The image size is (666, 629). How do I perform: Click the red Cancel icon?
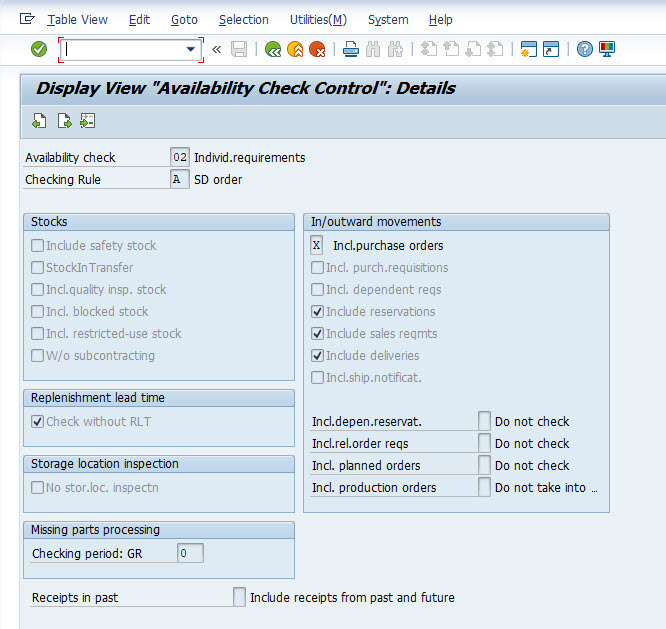pos(317,49)
